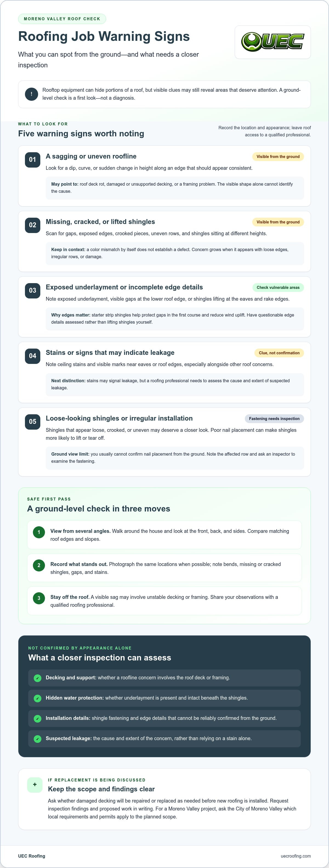This screenshot has height=868, width=329.
Task: Click checkmark beside Hidden water protection
Action: pyautogui.click(x=38, y=698)
